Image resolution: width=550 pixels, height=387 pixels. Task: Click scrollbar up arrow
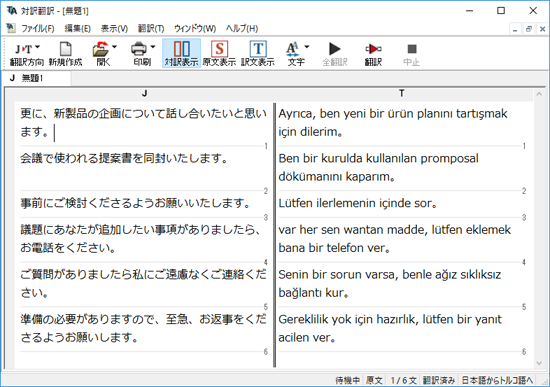click(x=539, y=94)
